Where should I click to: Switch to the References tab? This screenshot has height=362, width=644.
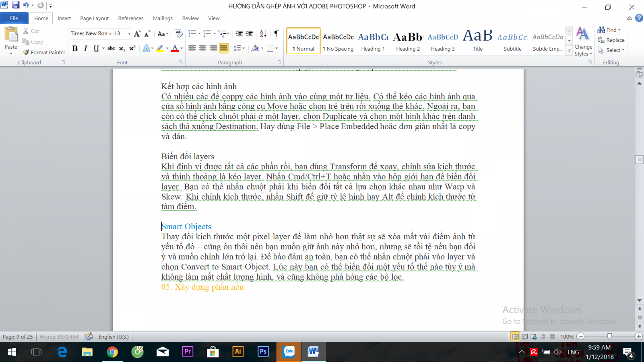(x=131, y=18)
